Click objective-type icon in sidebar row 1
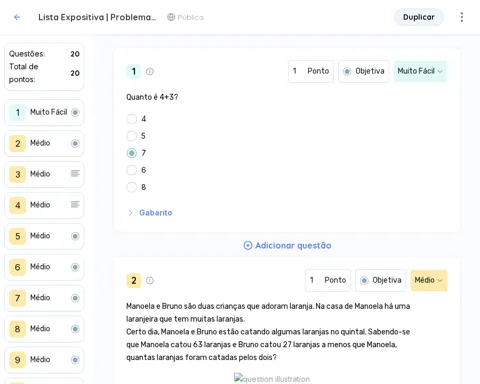 pyautogui.click(x=75, y=112)
